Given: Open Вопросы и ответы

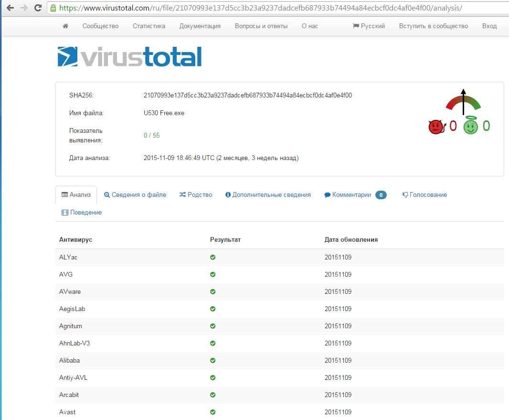Looking at the screenshot, I should tap(261, 26).
